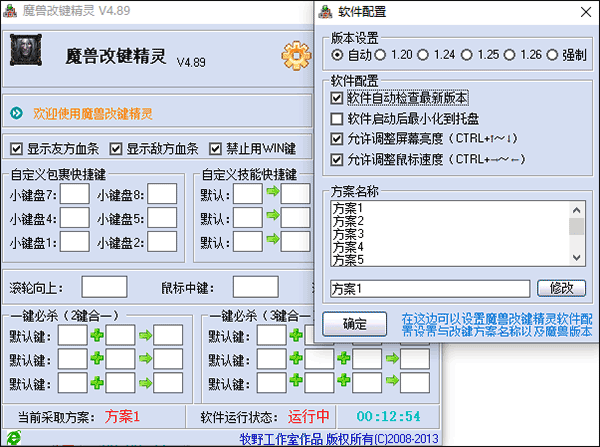Click the 滚轮向上 input field
600x447 pixels.
tap(104, 287)
